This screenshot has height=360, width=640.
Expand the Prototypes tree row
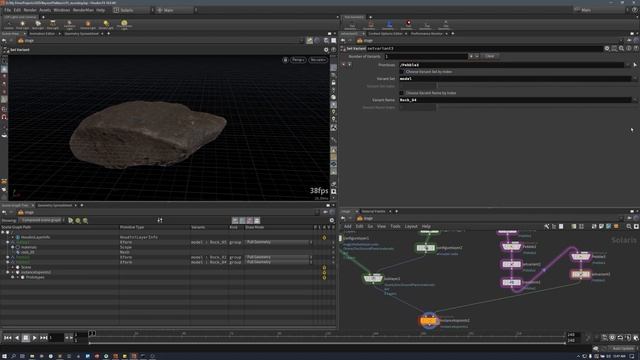click(x=13, y=277)
